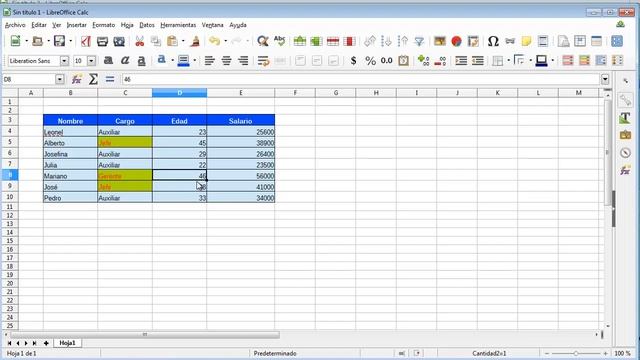The height and width of the screenshot is (360, 640).
Task: Run the Spelling check icon
Action: click(280, 41)
